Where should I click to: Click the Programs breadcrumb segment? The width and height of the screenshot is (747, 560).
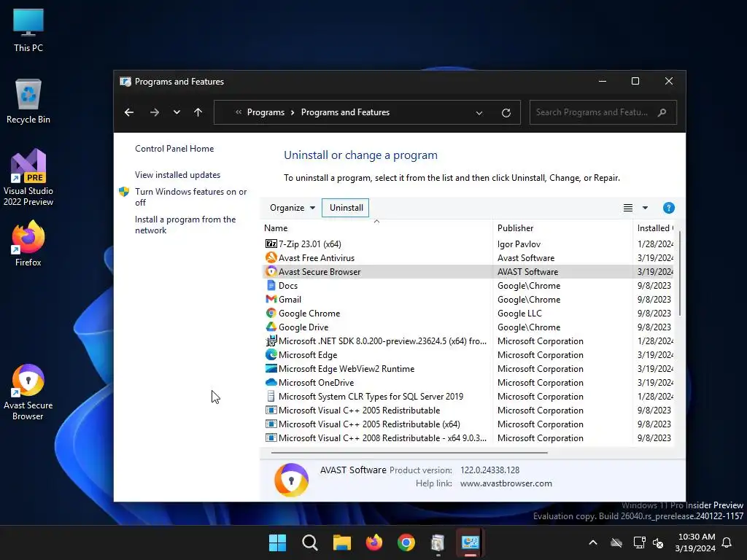tap(266, 112)
